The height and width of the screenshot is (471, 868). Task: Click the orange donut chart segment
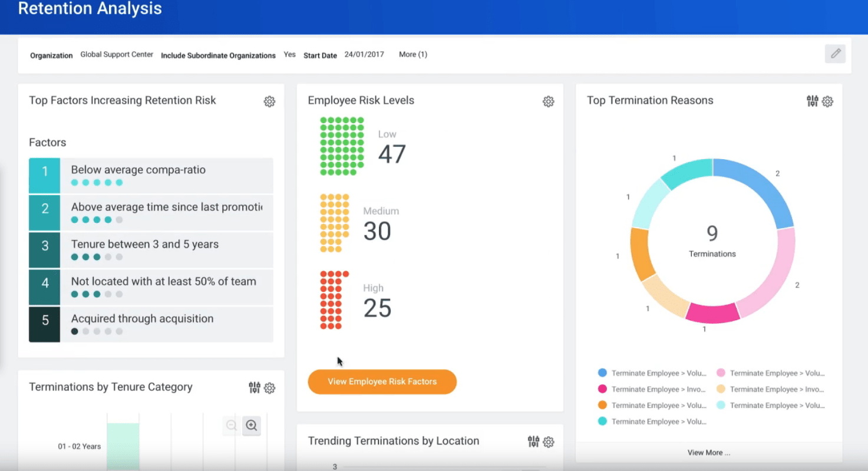641,253
